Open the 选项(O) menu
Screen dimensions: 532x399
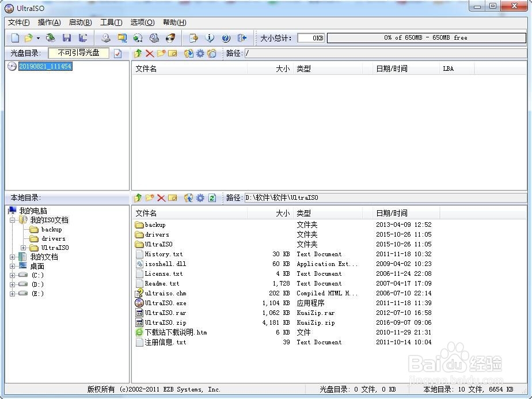click(143, 22)
